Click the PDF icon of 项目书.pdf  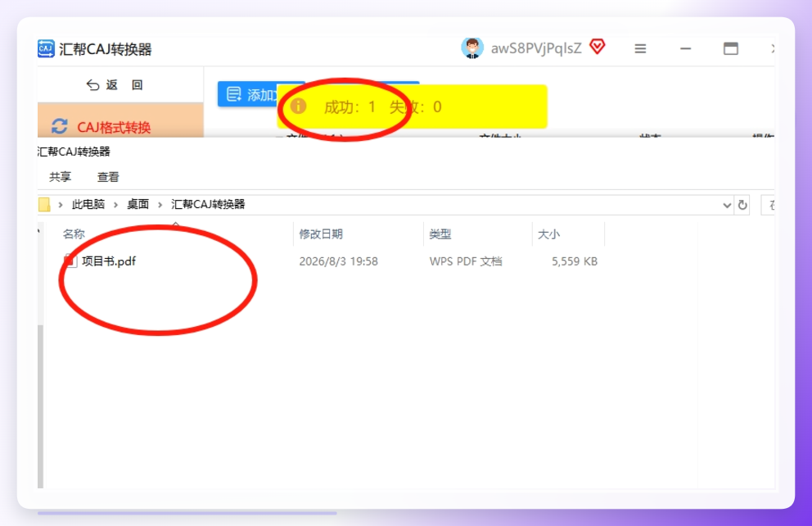click(70, 261)
